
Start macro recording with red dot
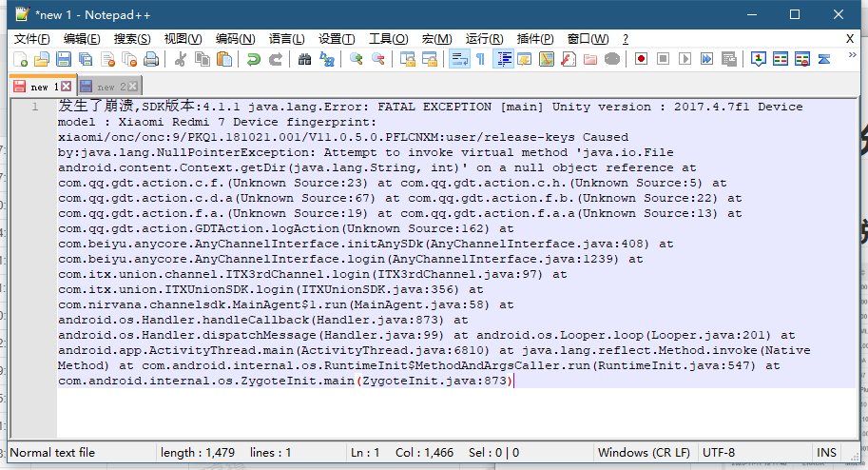[641, 59]
